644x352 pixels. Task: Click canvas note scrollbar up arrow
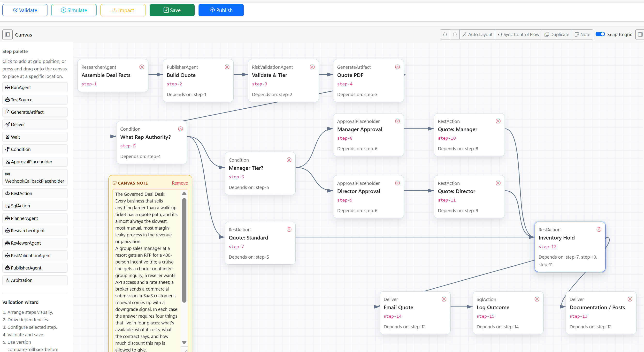[184, 193]
